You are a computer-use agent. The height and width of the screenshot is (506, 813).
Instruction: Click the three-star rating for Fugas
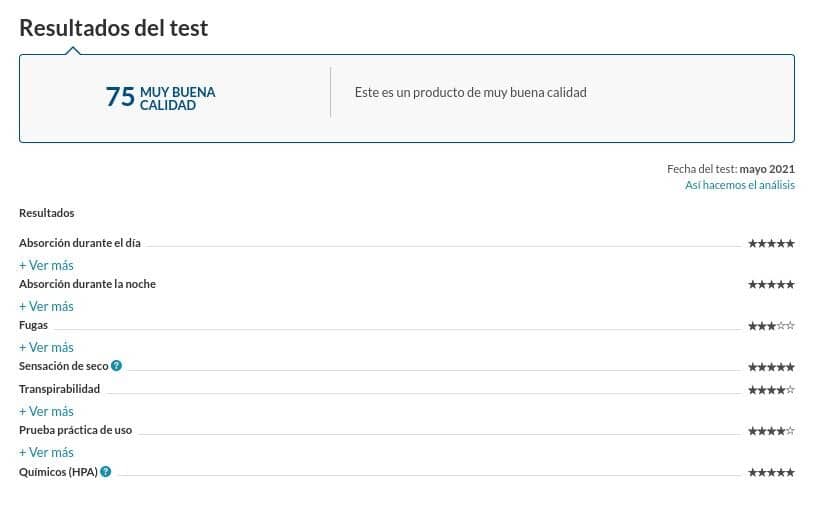pyautogui.click(x=771, y=326)
